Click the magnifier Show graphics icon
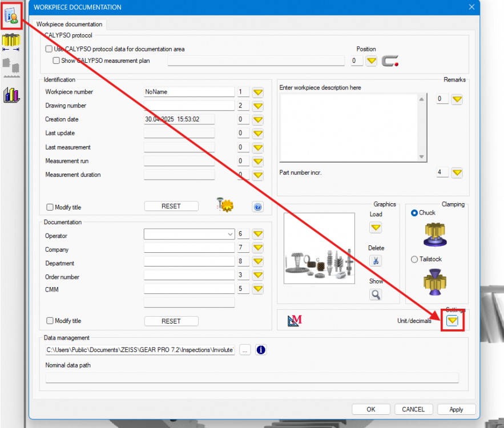Screen dimensions: 504x428 point(376,294)
